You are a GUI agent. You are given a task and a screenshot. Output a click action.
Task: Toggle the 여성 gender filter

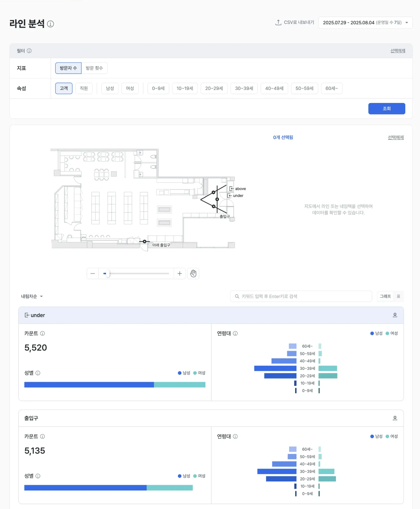coord(130,88)
